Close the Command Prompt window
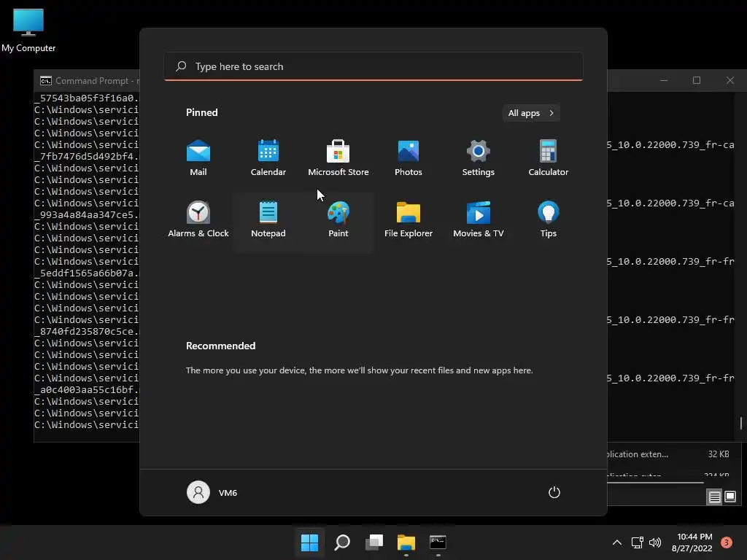 point(729,80)
